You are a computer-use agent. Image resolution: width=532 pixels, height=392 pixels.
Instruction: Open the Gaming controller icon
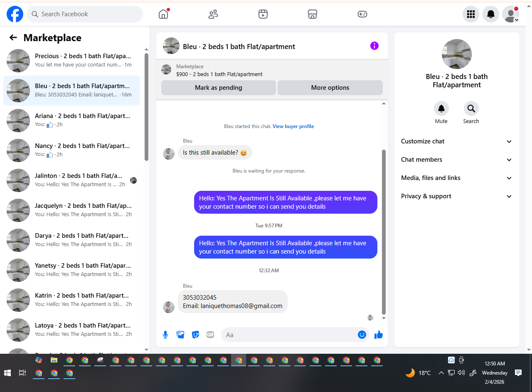point(362,15)
